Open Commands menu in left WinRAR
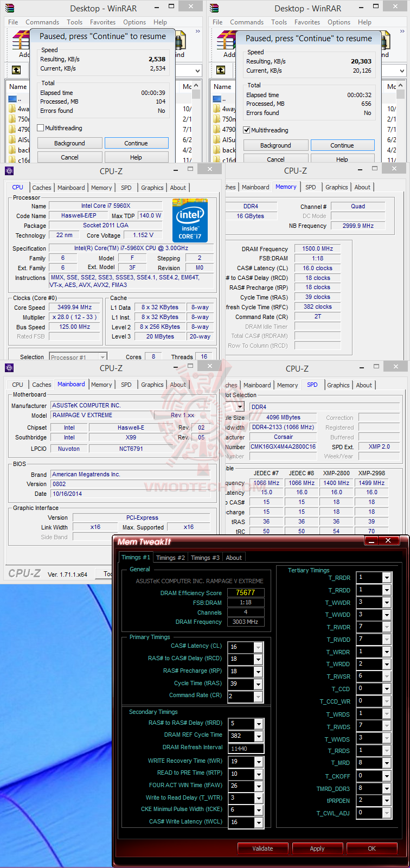410x868 pixels. (42, 22)
